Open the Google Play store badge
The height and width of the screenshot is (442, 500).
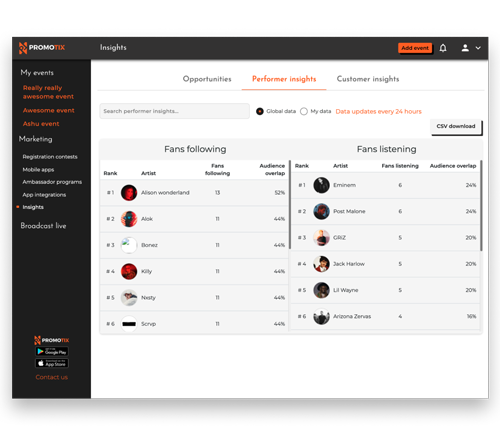coord(52,351)
